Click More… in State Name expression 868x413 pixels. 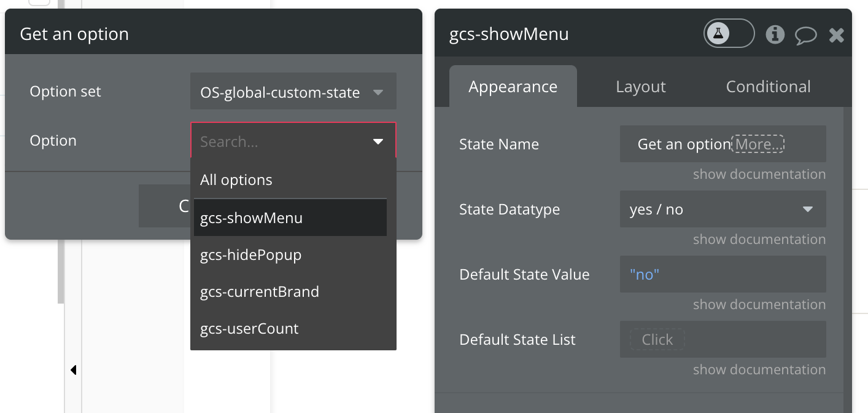click(759, 144)
